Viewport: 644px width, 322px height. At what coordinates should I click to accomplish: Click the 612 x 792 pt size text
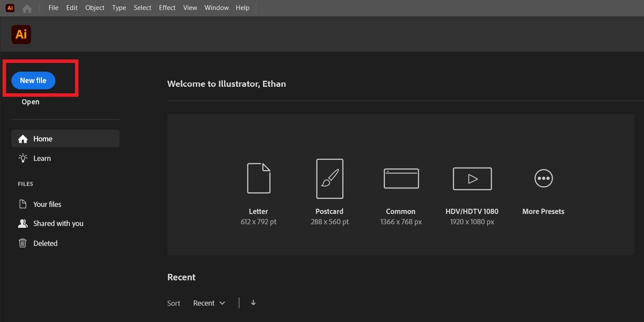(x=259, y=222)
